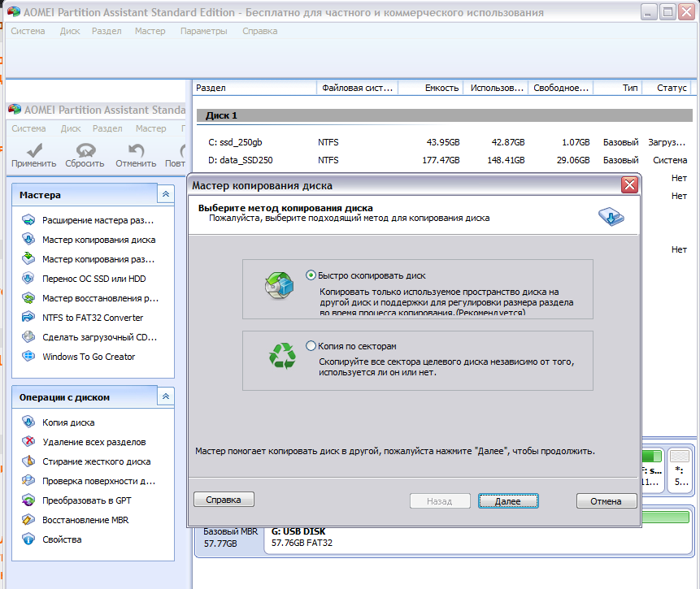
Task: Collapse the Мастера panel
Action: click(166, 194)
